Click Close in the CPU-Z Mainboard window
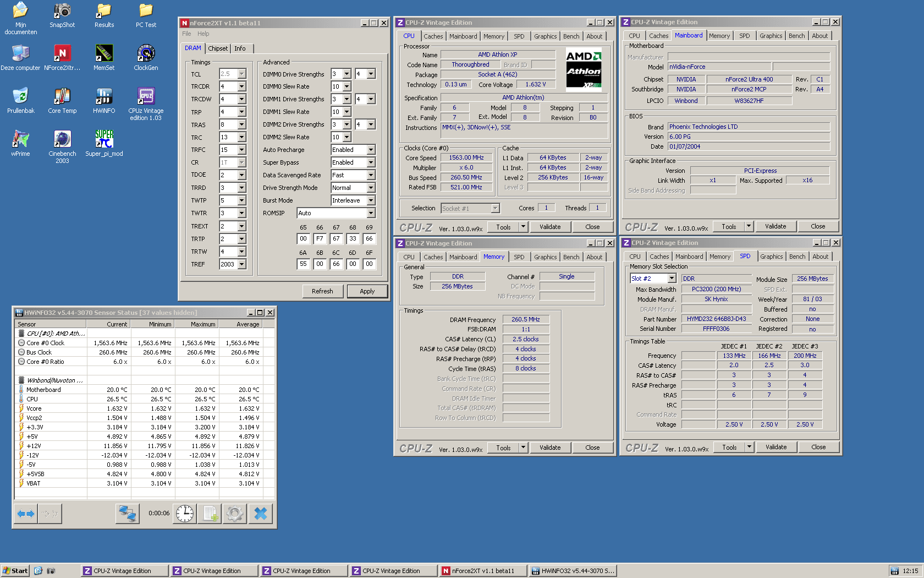The image size is (924, 578). (818, 226)
